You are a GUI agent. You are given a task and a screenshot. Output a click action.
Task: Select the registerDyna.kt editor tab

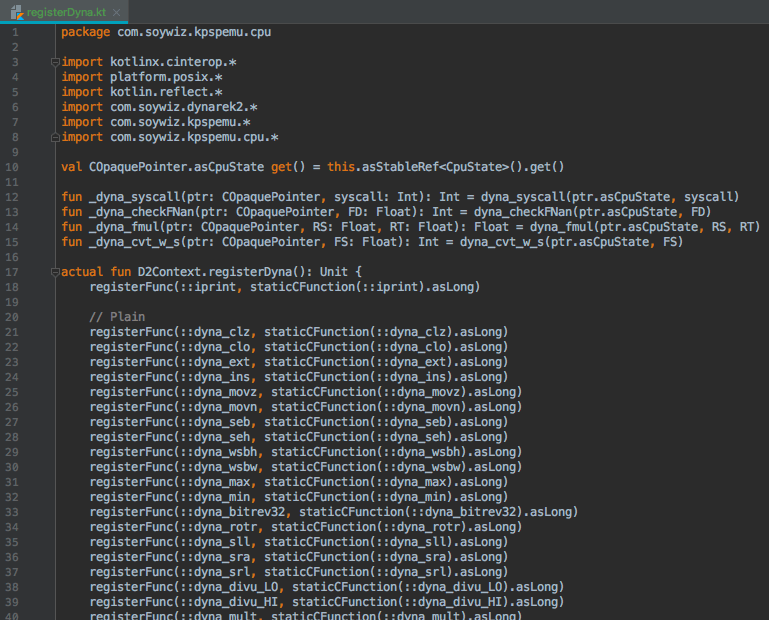pyautogui.click(x=67, y=9)
